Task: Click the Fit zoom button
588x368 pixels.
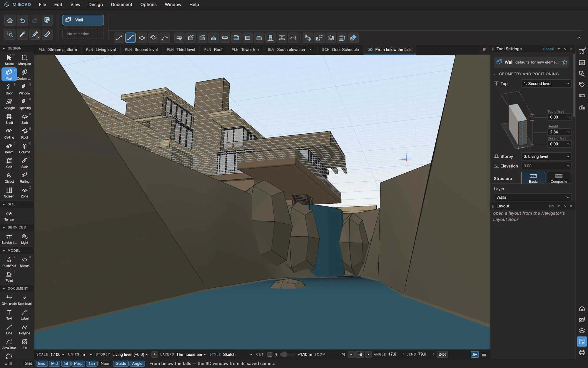Action: 360,354
